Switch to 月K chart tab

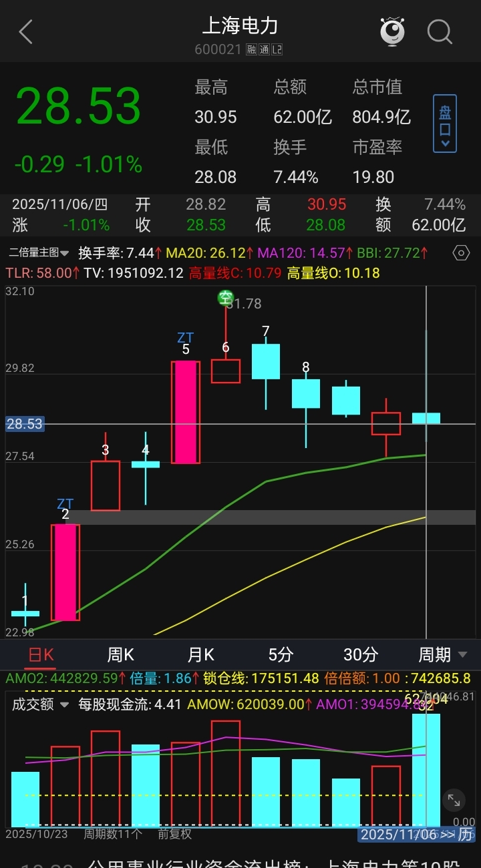point(201,655)
